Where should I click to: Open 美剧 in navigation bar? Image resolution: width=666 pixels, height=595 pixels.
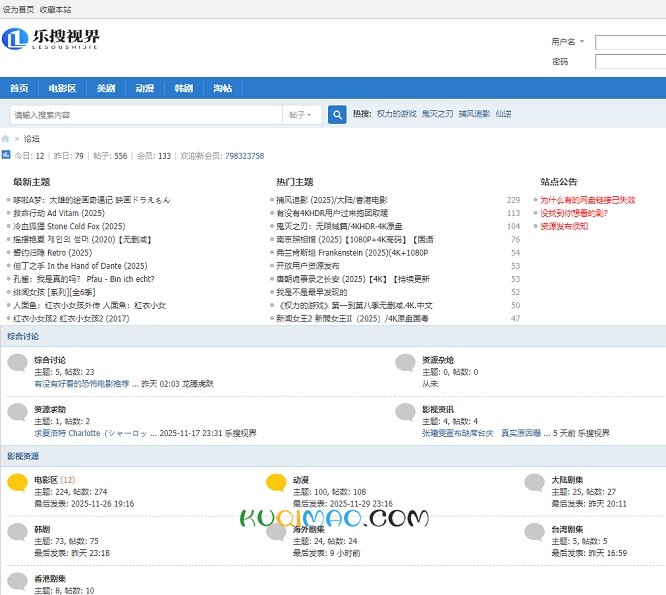pos(106,88)
